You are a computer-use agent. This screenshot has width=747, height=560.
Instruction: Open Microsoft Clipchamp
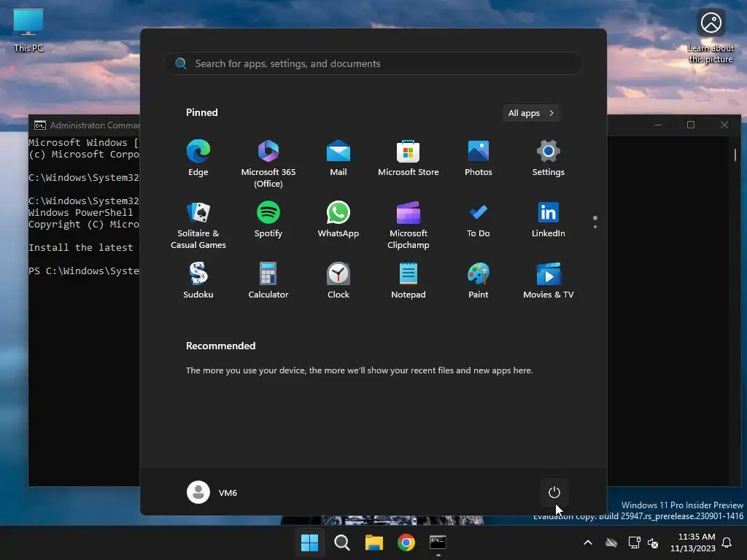[409, 225]
